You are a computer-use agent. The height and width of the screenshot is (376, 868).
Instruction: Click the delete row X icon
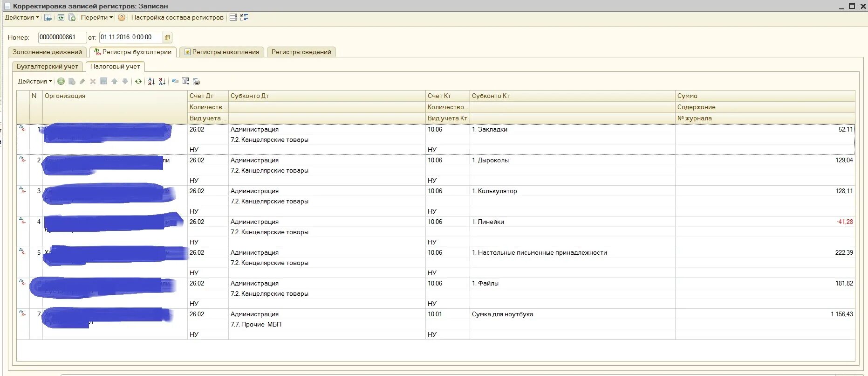(x=93, y=81)
